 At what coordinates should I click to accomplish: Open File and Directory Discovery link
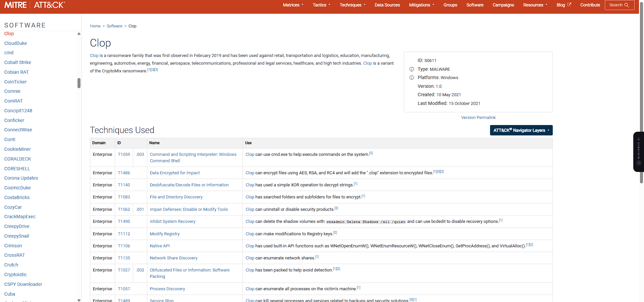coord(176,197)
